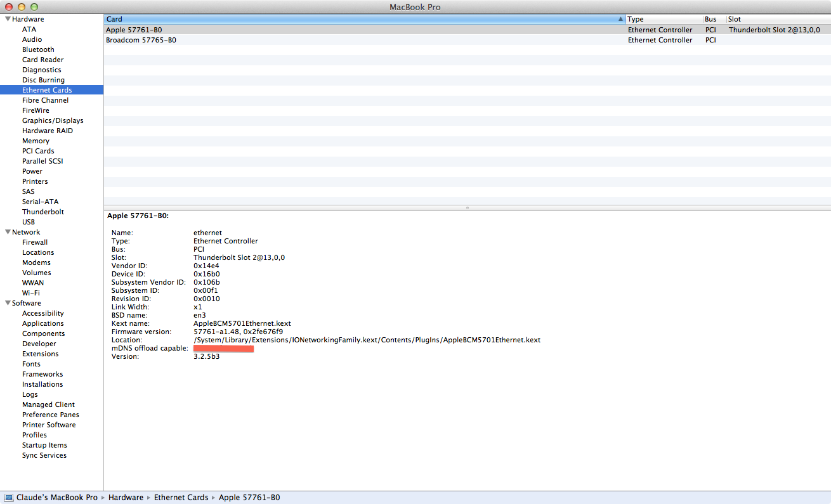Click the Location path of the kext
This screenshot has width=831, height=504.
tap(367, 340)
